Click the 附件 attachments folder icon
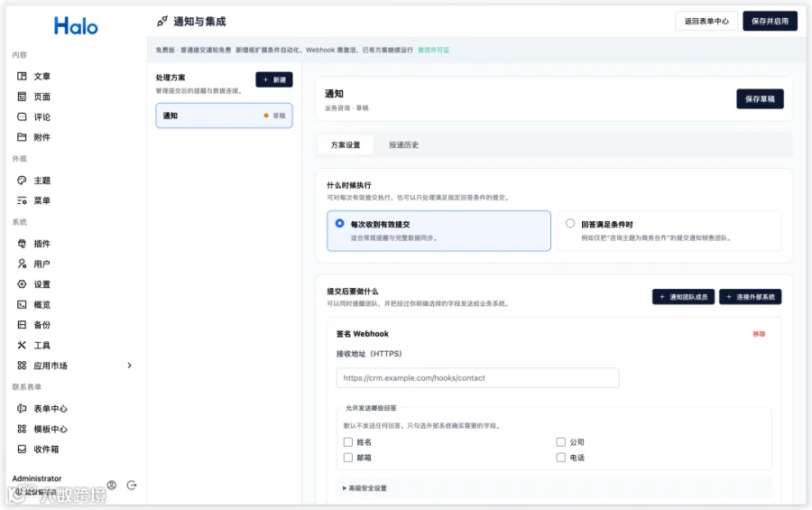Screen dimensions: 812x510 point(22,137)
